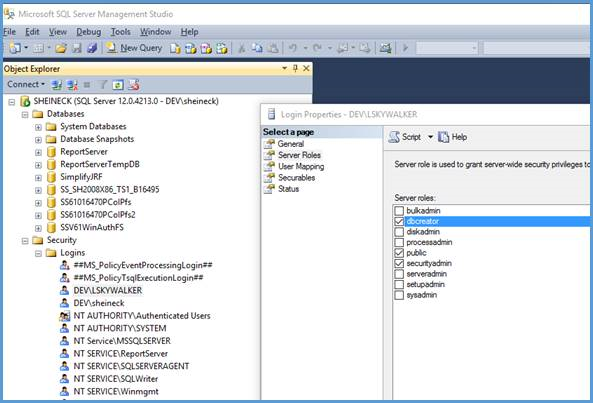Image resolution: width=593 pixels, height=403 pixels.
Task: Expand the ReportServer database node
Action: coord(38,152)
